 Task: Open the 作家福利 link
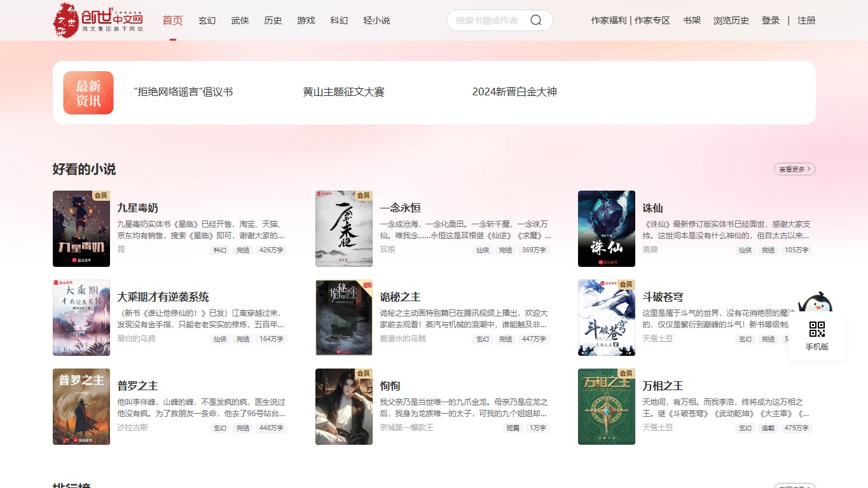coord(609,20)
